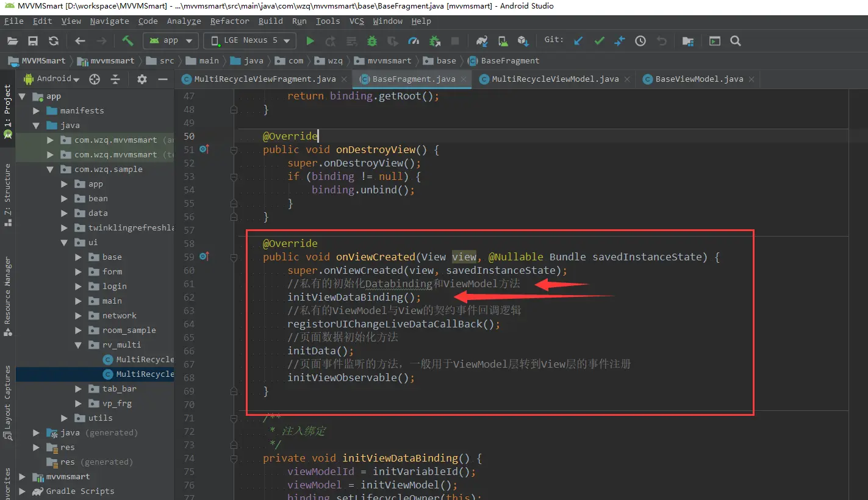The width and height of the screenshot is (868, 500).
Task: Switch to MultiRecycleViewFragment.java tab
Action: [x=265, y=79]
